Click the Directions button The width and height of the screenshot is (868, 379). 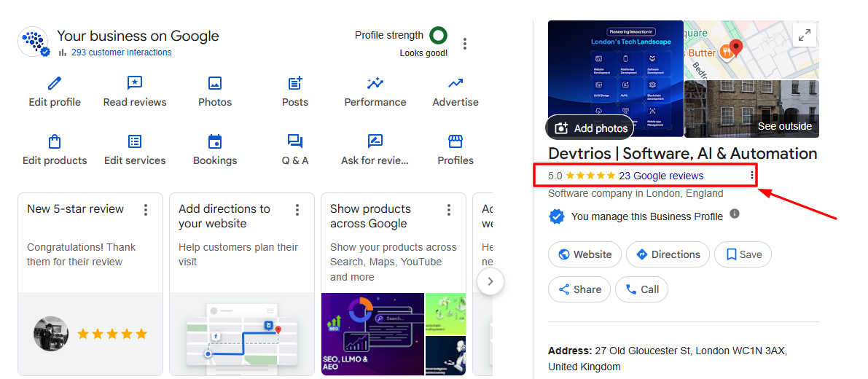coord(668,254)
